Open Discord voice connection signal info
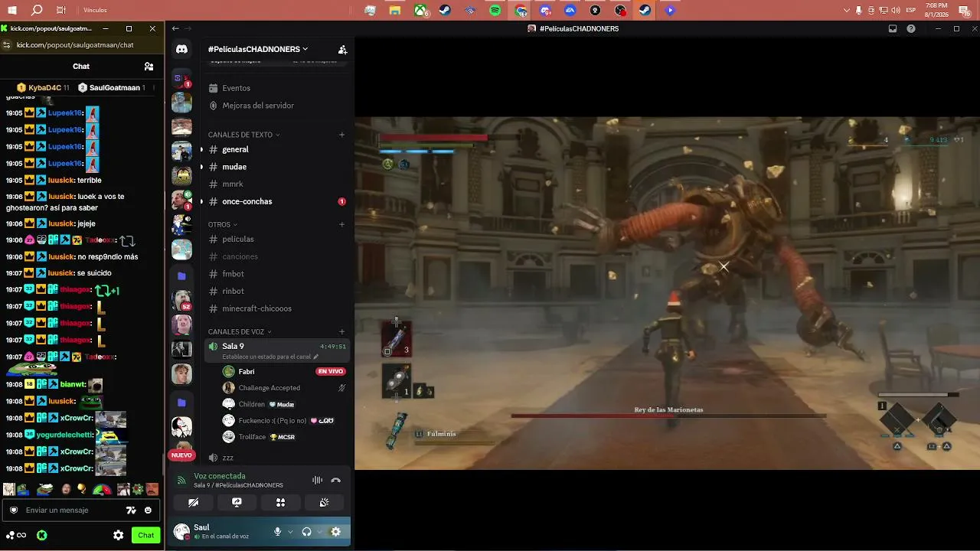Viewport: 980px width, 551px height. (x=181, y=481)
